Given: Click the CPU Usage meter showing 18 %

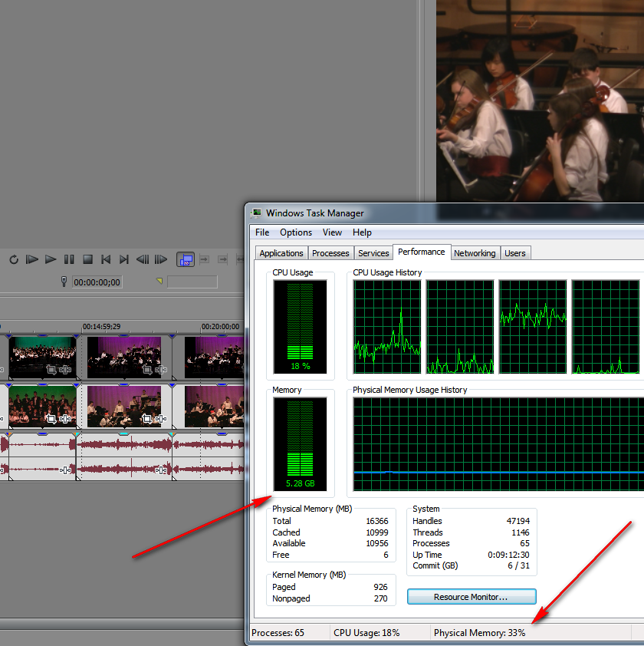Looking at the screenshot, I should 301,327.
